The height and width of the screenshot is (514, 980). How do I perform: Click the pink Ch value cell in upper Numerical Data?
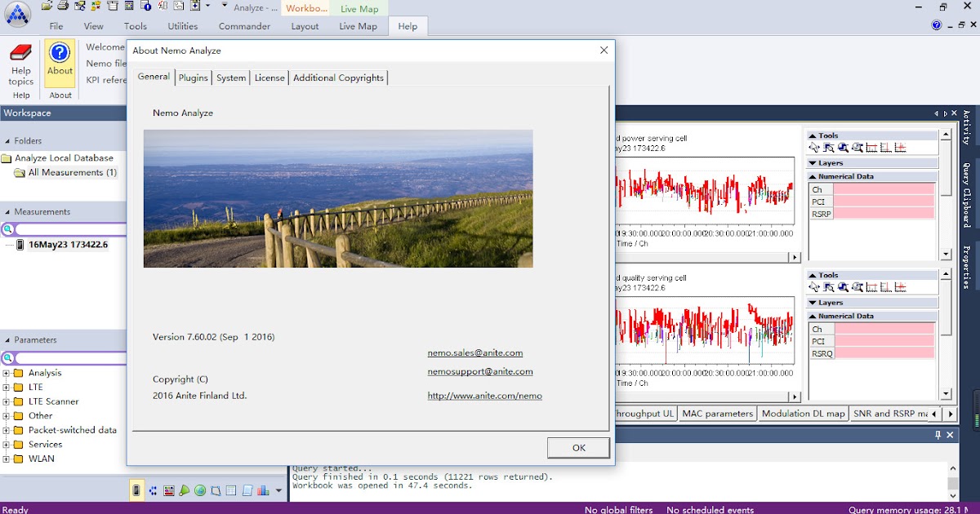pyautogui.click(x=884, y=189)
